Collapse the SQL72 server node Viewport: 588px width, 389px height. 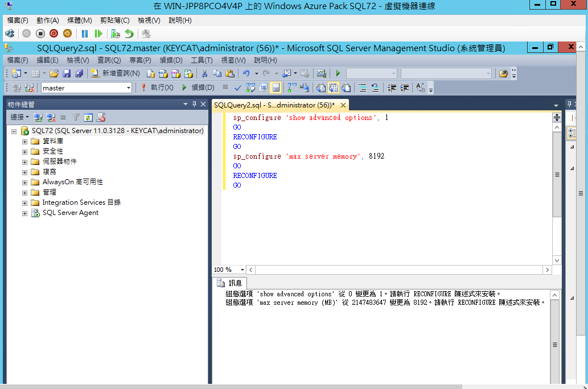point(14,131)
